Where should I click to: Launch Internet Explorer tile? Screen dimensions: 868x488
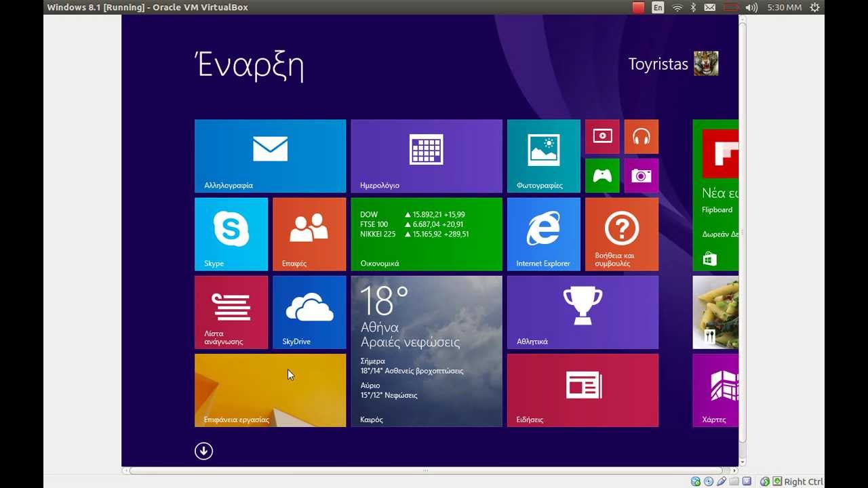[x=544, y=234]
